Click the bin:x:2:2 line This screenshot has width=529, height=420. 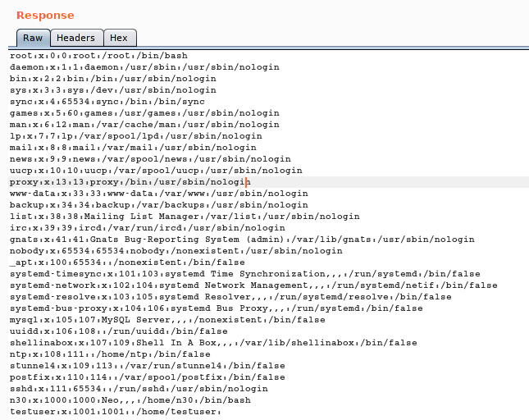tap(113, 79)
